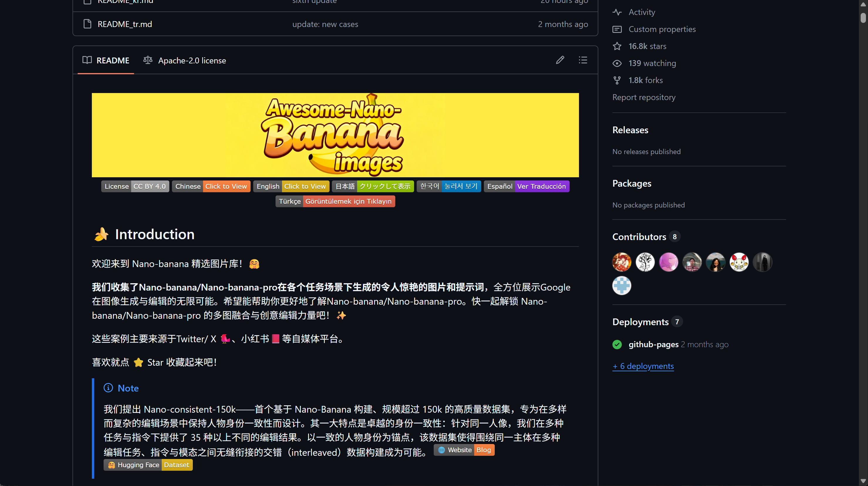View the 16.8k stars link
The image size is (868, 486).
coord(647,46)
